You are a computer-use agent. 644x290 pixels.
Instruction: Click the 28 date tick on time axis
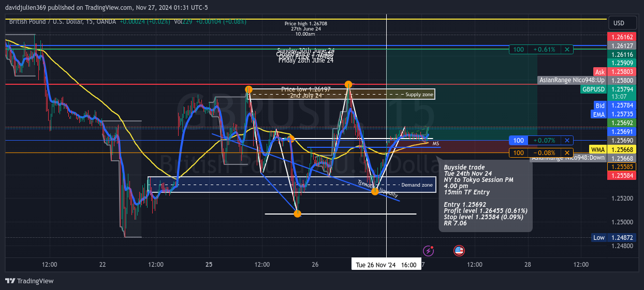[x=528, y=265]
